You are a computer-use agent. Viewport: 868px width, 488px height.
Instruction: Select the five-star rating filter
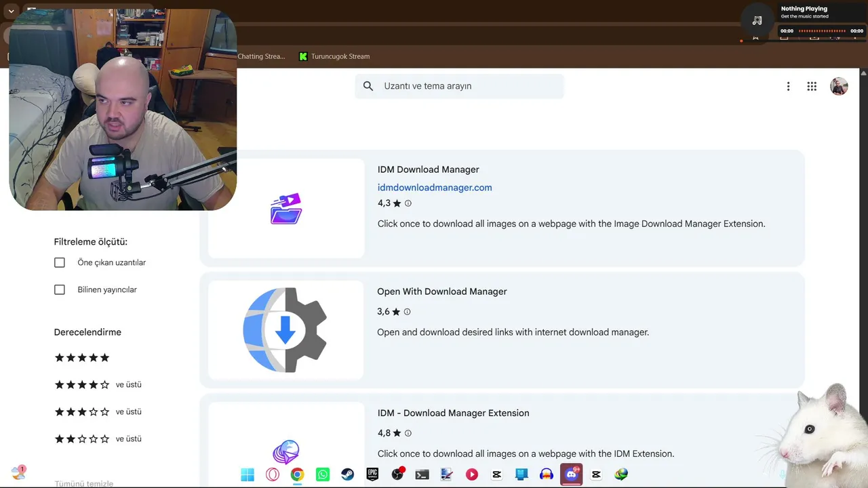pyautogui.click(x=82, y=357)
